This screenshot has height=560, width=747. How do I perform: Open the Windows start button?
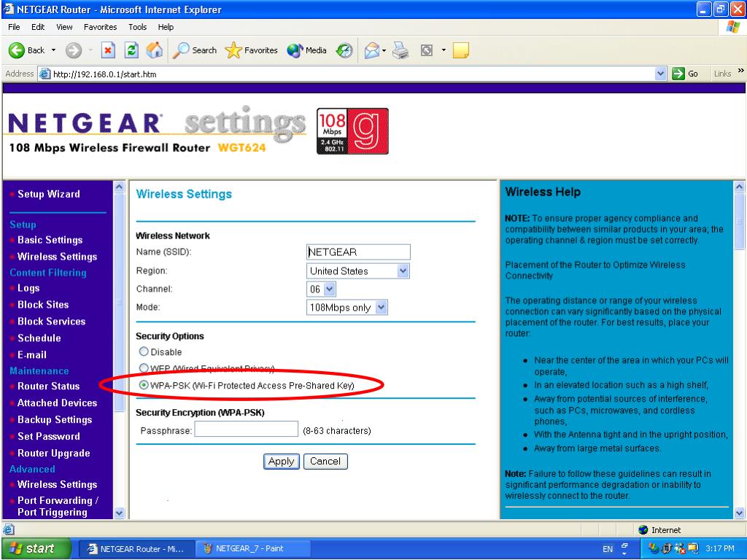(x=36, y=548)
